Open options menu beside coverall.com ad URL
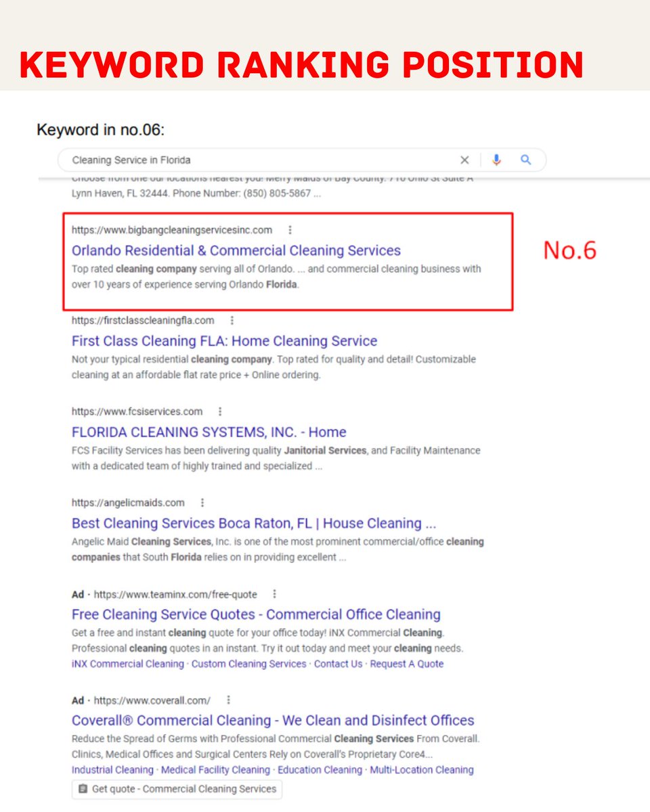This screenshot has height=812, width=650. point(228,700)
